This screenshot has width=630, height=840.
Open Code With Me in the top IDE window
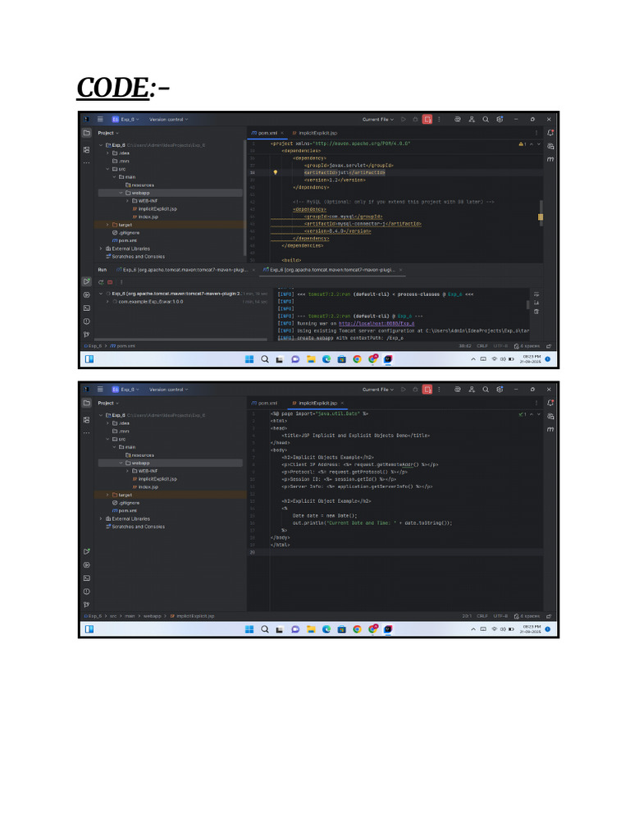pyautogui.click(x=472, y=120)
